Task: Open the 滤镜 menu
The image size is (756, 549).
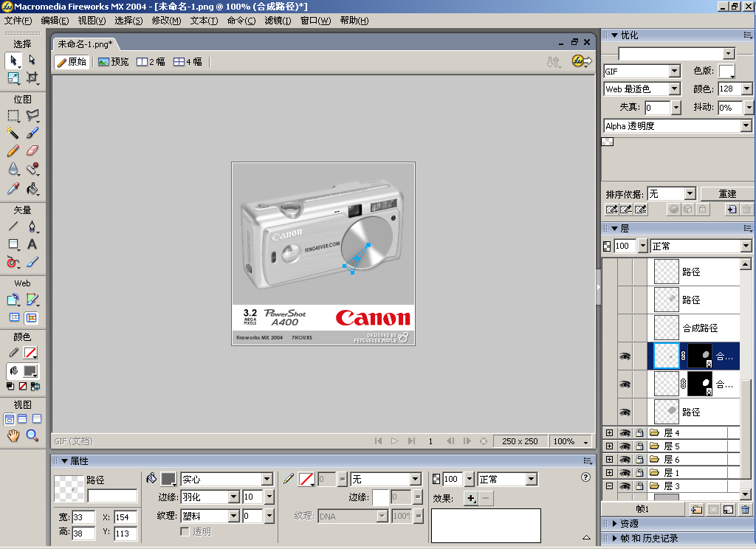Action: click(278, 21)
